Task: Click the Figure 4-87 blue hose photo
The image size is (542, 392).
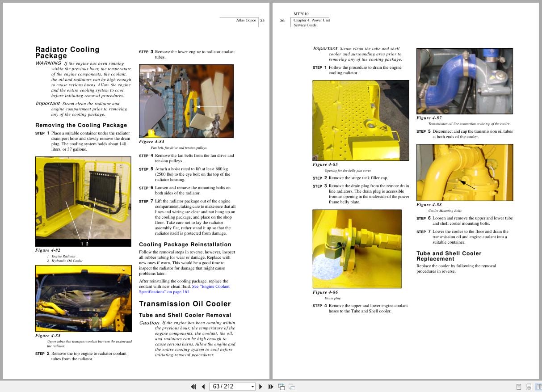Action: coord(465,81)
